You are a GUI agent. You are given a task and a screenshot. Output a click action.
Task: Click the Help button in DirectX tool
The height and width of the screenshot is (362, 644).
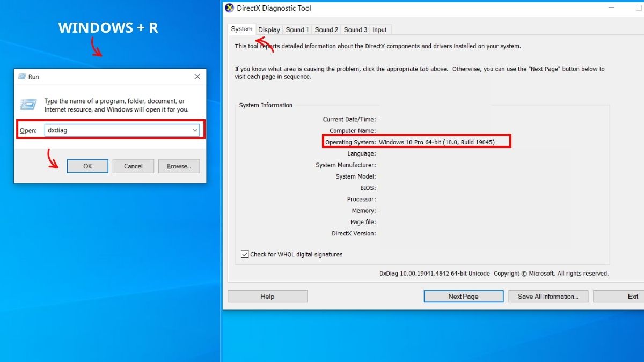(x=267, y=297)
